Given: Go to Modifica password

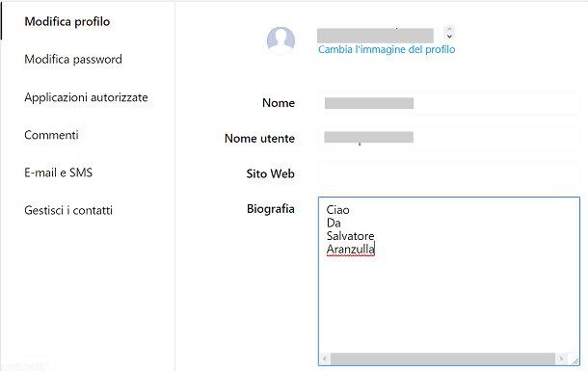Looking at the screenshot, I should point(73,59).
